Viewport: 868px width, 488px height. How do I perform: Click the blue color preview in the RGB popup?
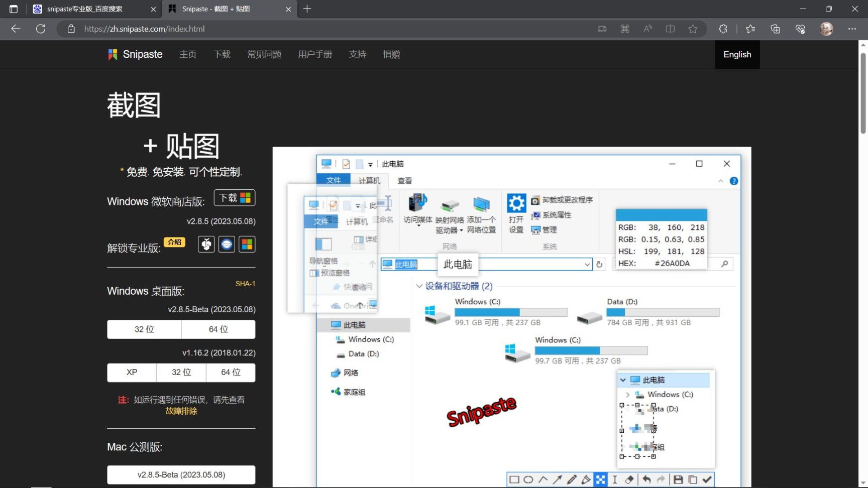[662, 215]
